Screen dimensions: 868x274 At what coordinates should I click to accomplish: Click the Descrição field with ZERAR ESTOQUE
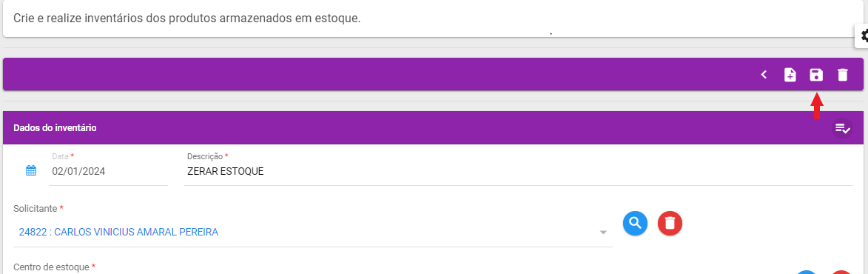pyautogui.click(x=518, y=172)
